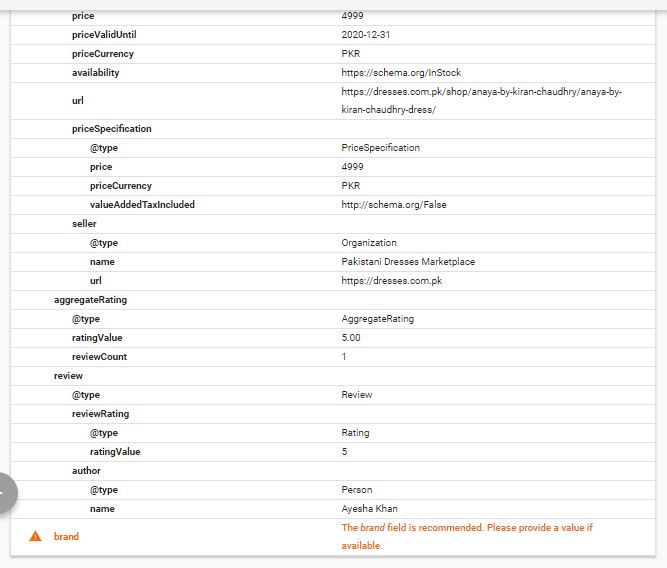Click the seller row label
The height and width of the screenshot is (568, 667).
coord(84,224)
